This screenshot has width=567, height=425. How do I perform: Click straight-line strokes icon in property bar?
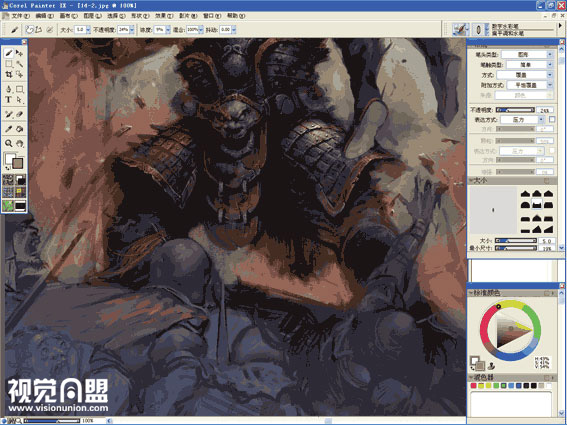39,30
